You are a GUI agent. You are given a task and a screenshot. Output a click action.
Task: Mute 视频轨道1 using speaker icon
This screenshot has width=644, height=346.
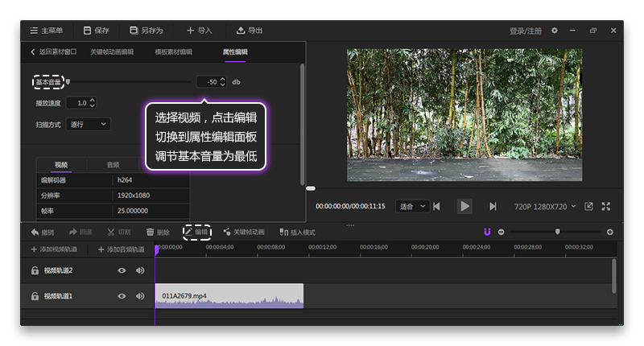coord(140,296)
